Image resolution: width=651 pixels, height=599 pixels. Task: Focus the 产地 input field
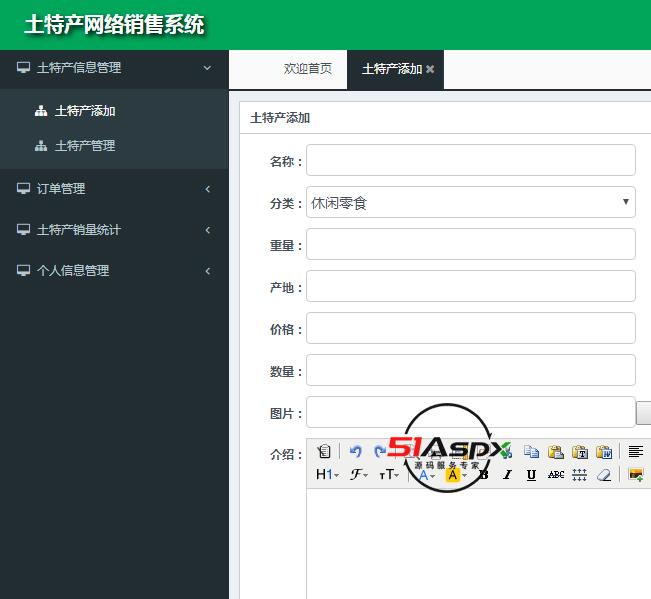point(471,286)
